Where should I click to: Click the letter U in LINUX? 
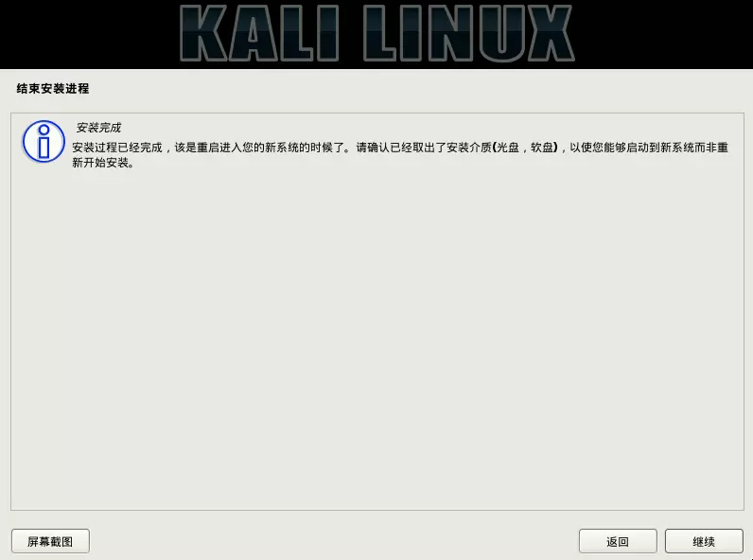pyautogui.click(x=500, y=33)
